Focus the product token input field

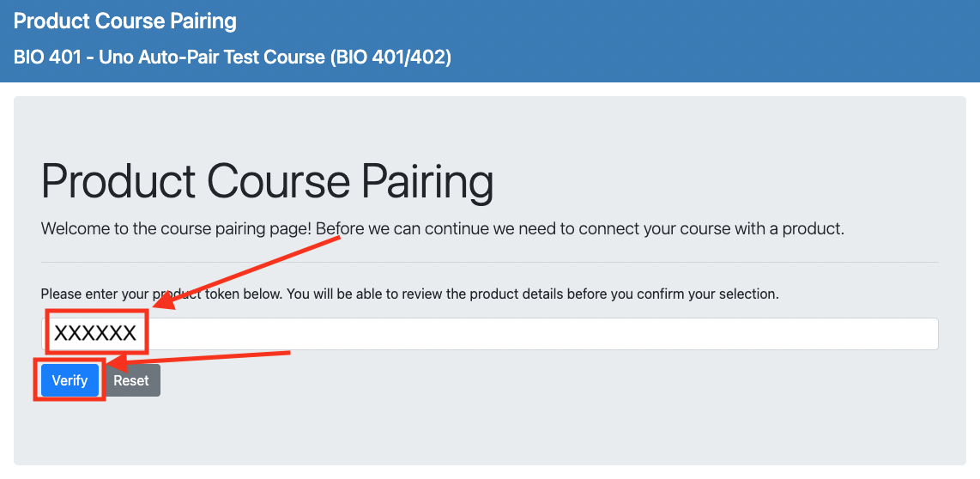click(x=489, y=334)
